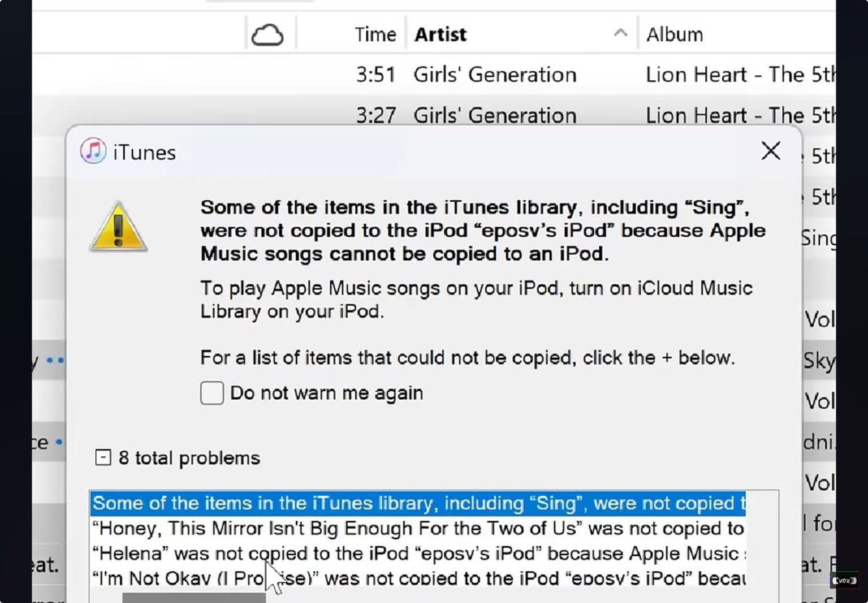Image resolution: width=868 pixels, height=603 pixels.
Task: Click Lion Heart album in the 3:27 row
Action: [x=741, y=115]
